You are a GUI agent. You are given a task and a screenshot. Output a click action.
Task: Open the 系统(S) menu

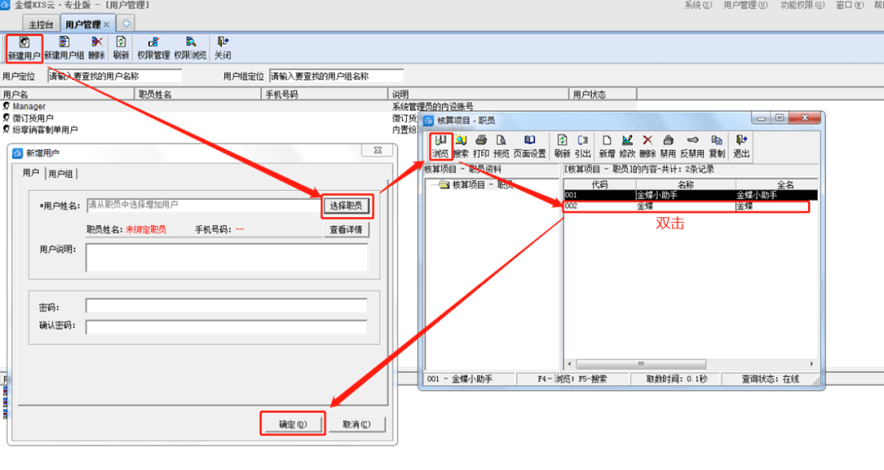point(698,5)
